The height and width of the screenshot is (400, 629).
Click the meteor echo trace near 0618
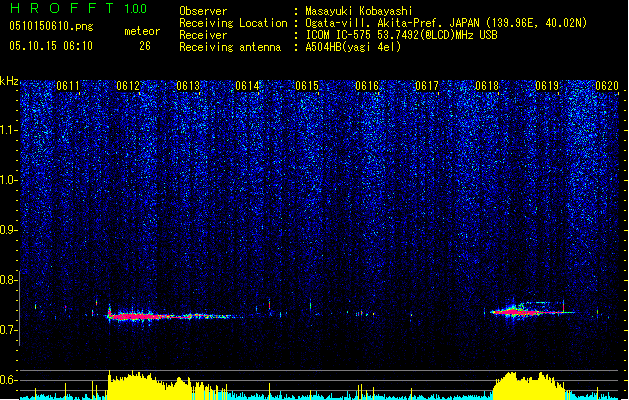click(532, 311)
